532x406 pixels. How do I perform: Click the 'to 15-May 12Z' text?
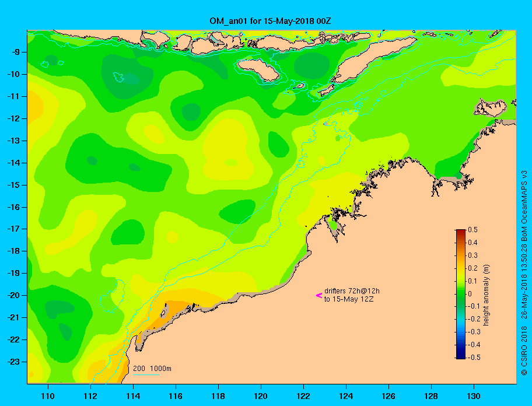pos(349,299)
